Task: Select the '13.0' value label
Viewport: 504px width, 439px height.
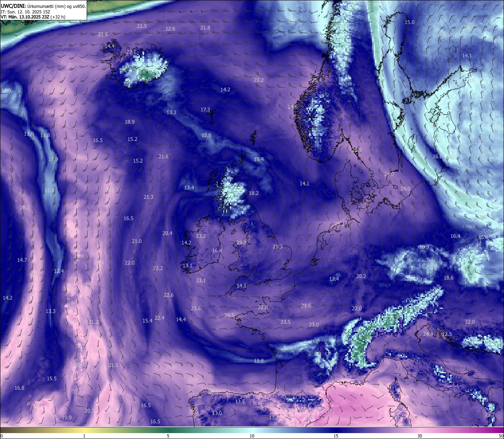Action: 217,413
